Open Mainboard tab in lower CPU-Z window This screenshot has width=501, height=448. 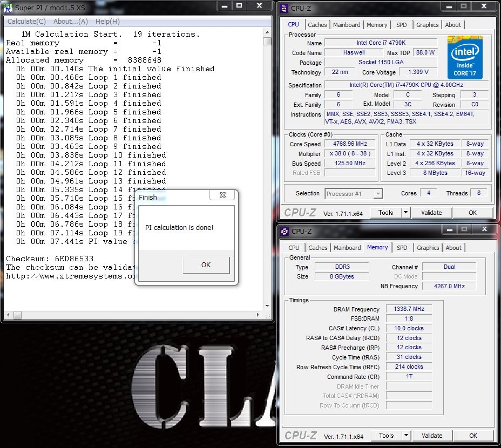point(347,248)
